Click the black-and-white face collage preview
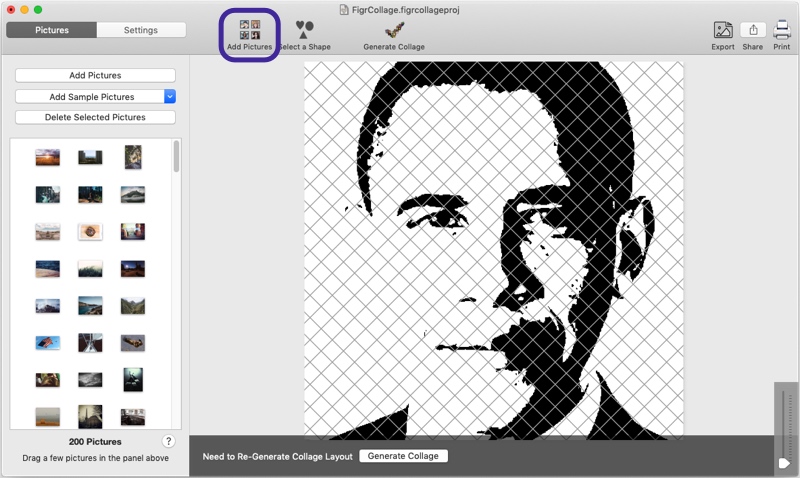Viewport: 800px width, 478px height. coord(493,250)
